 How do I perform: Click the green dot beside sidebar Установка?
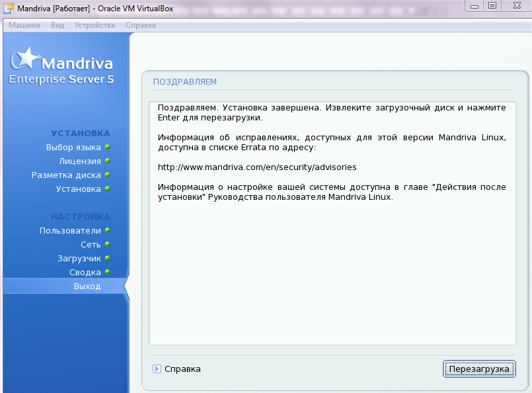click(x=108, y=189)
